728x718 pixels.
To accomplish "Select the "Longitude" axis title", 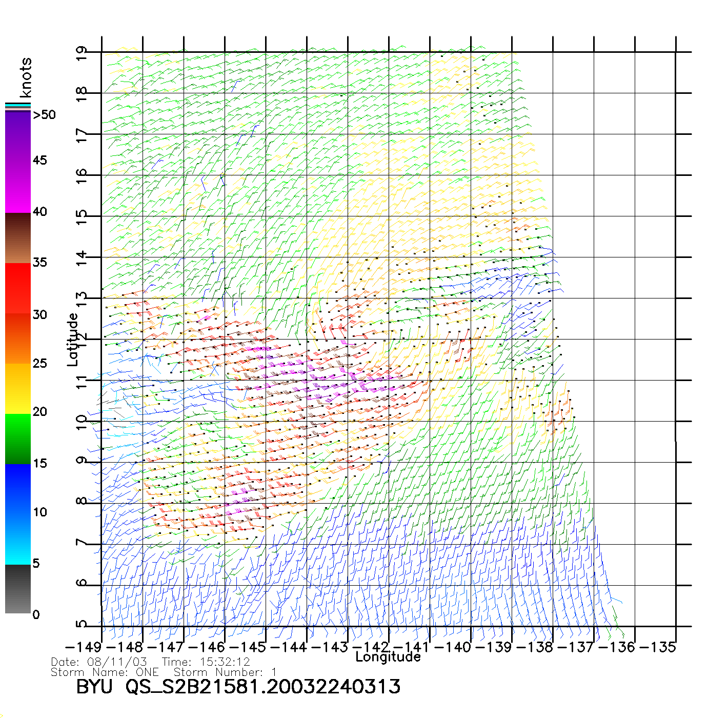I will 388,657.
